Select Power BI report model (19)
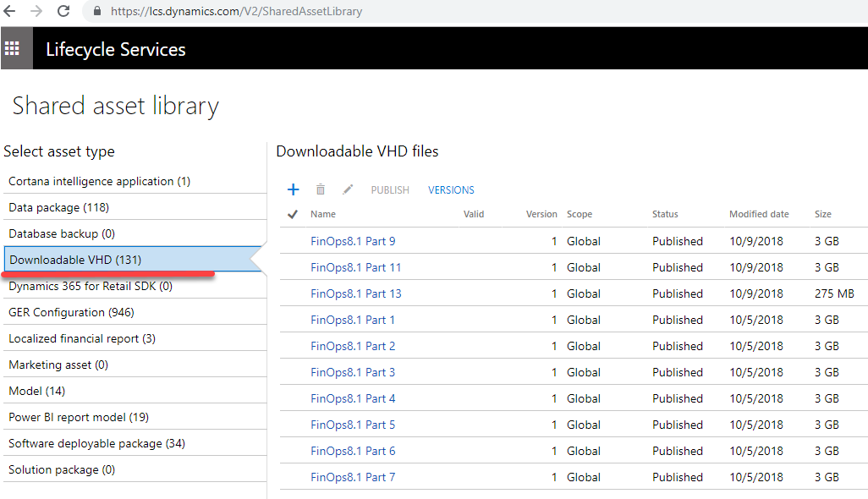Screen dimensions: 868x499 click(x=135, y=417)
